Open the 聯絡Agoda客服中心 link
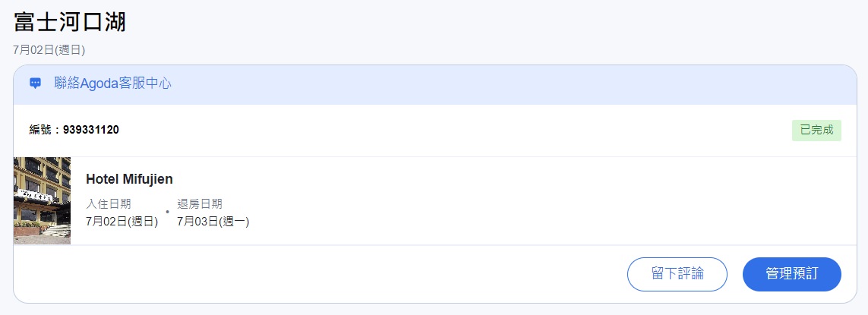This screenshot has width=868, height=315. (x=112, y=83)
